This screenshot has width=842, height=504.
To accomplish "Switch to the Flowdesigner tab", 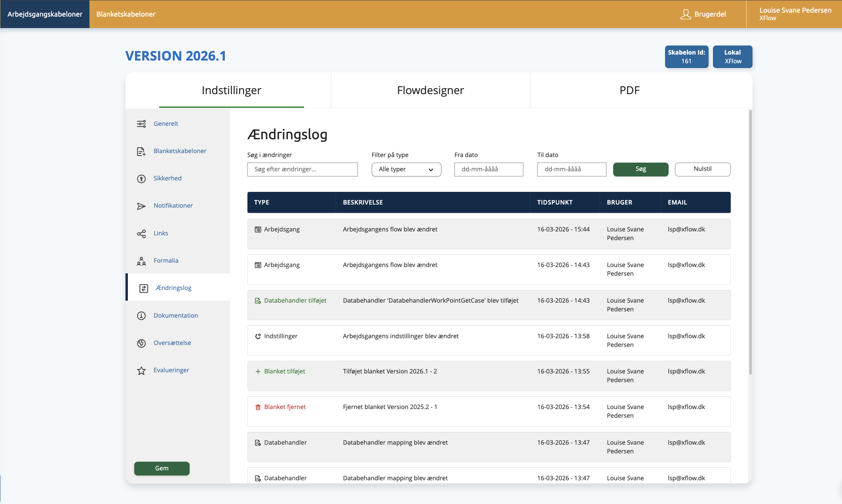I will (x=430, y=90).
